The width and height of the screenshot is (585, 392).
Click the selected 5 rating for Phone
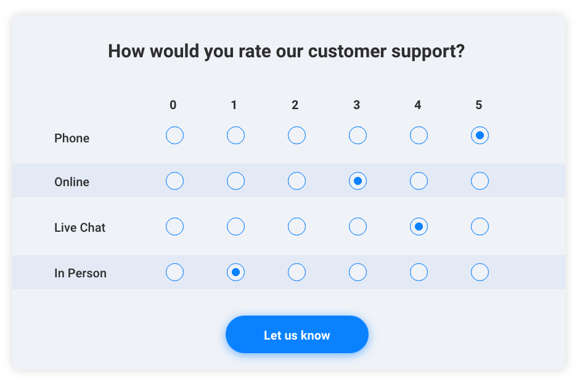[480, 136]
